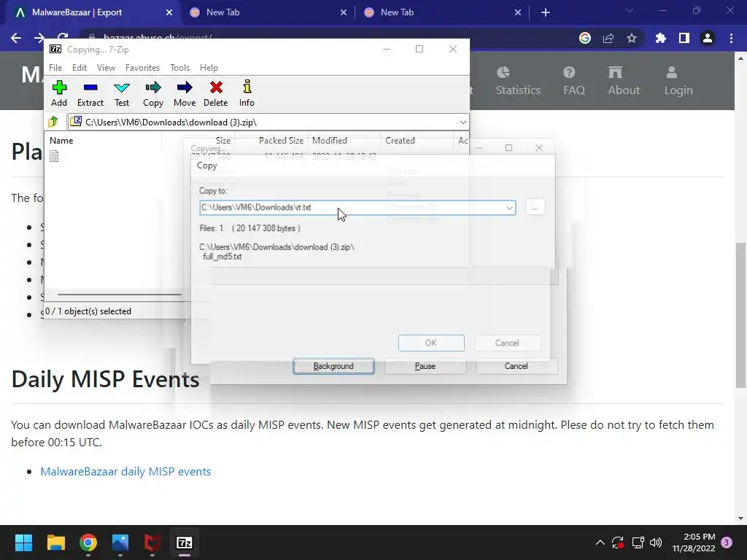Click Chrome's back arrow
This screenshot has width=747, height=560.
[16, 38]
